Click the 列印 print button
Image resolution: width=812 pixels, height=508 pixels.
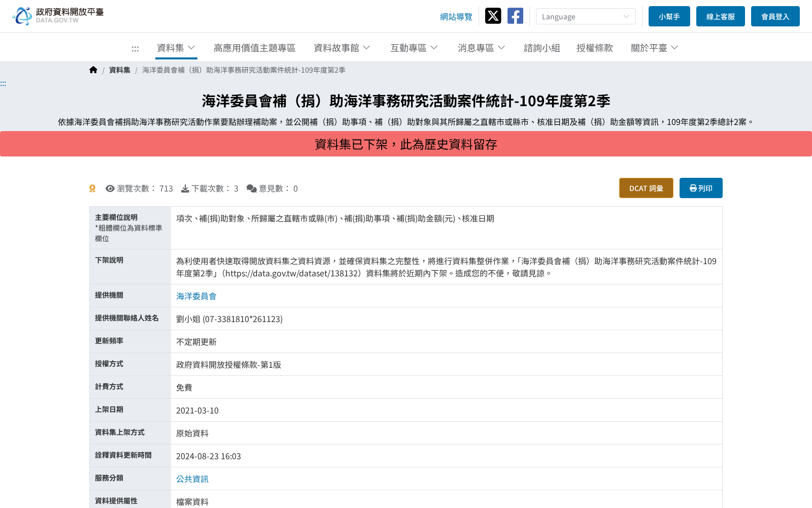pyautogui.click(x=701, y=188)
